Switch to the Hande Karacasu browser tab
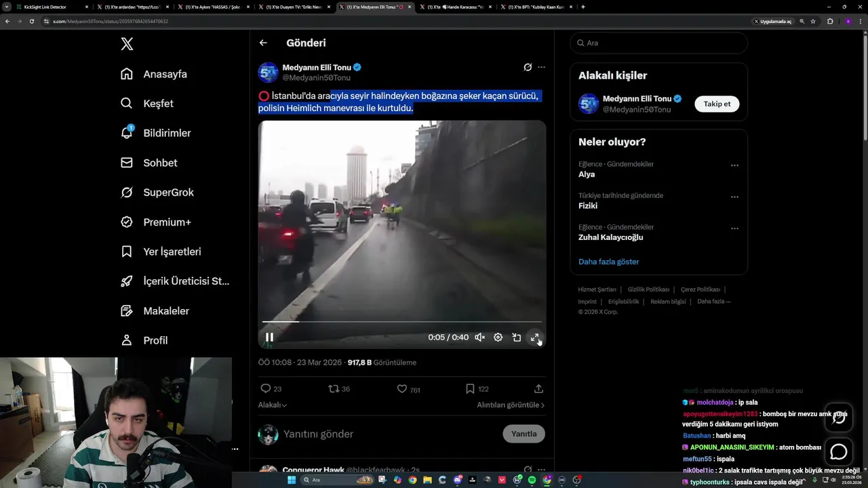 pos(457,7)
